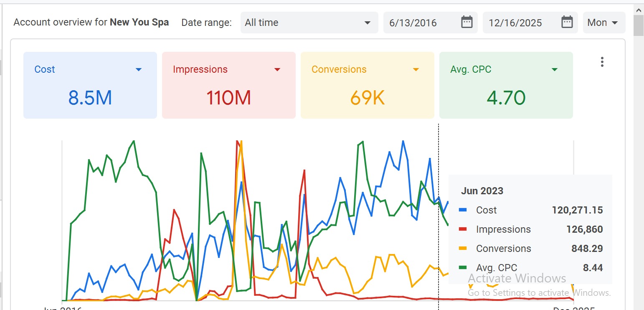Open the Avg. CPC metric dropdown arrow

tap(555, 69)
